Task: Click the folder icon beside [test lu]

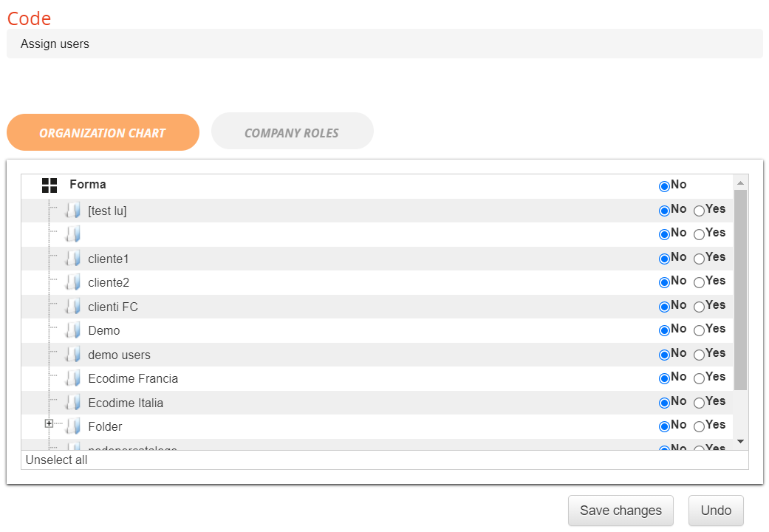Action: tap(72, 211)
